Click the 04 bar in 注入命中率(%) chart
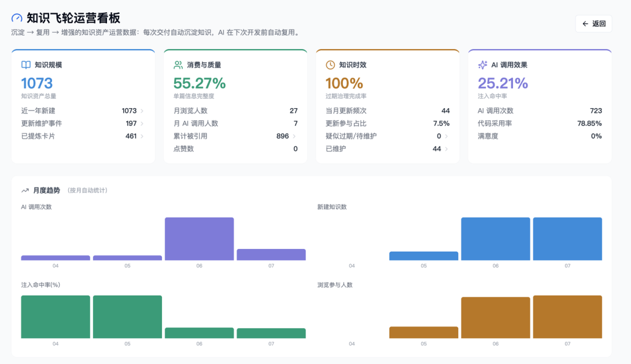 coord(56,317)
